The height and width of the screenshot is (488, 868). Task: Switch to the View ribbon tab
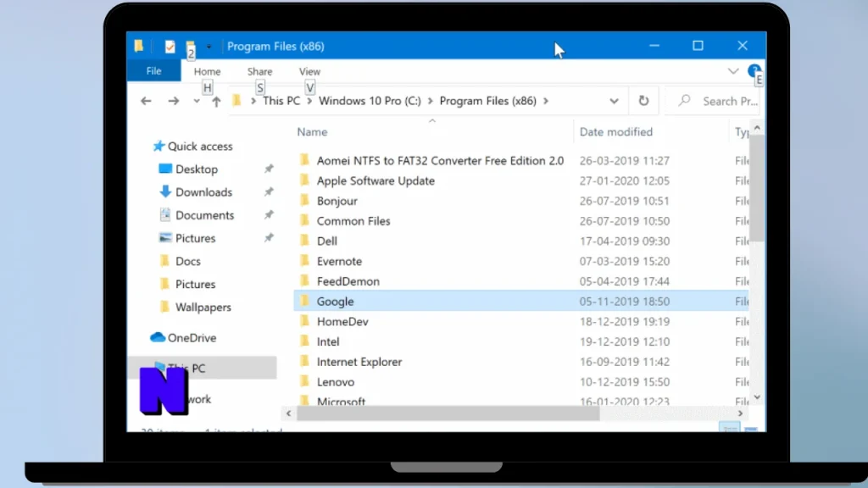309,71
